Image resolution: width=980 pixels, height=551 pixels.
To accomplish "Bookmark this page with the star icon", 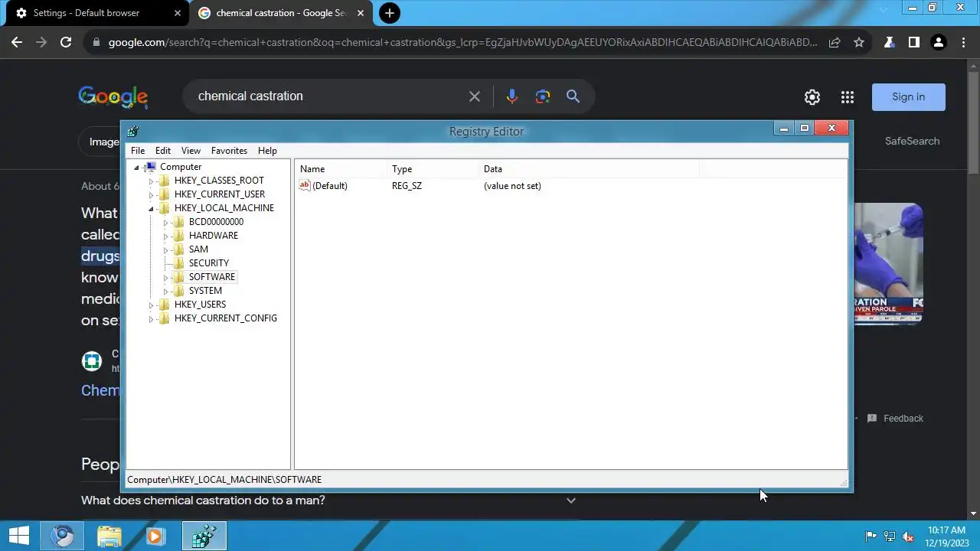I will pyautogui.click(x=859, y=43).
